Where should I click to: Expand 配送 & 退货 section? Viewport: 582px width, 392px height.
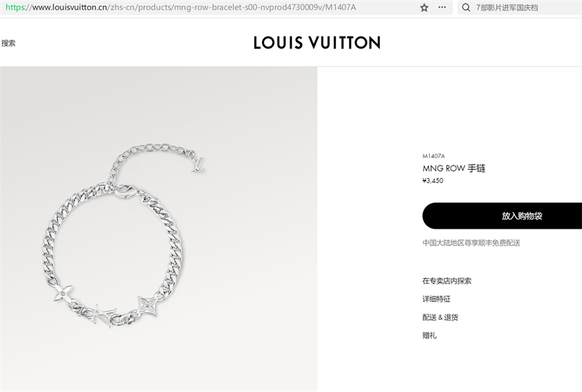coord(440,317)
